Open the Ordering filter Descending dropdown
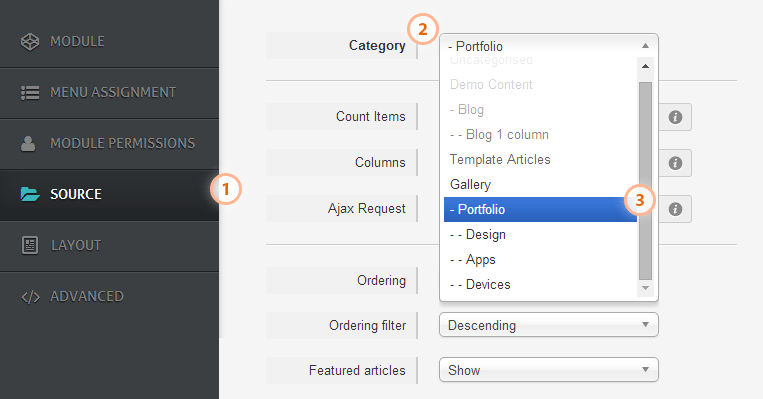This screenshot has width=763, height=399. (548, 325)
